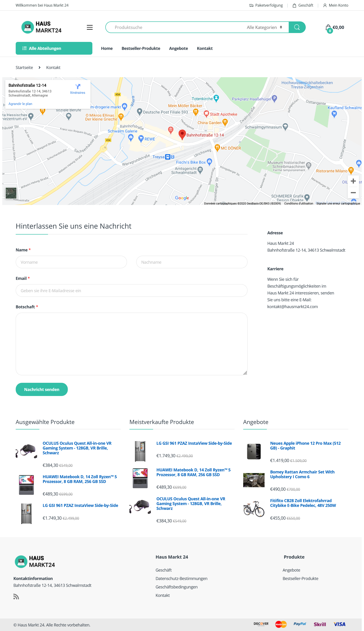The width and height of the screenshot is (364, 631).
Task: Open Bomey Rattan Armchair Set product link
Action: (302, 474)
